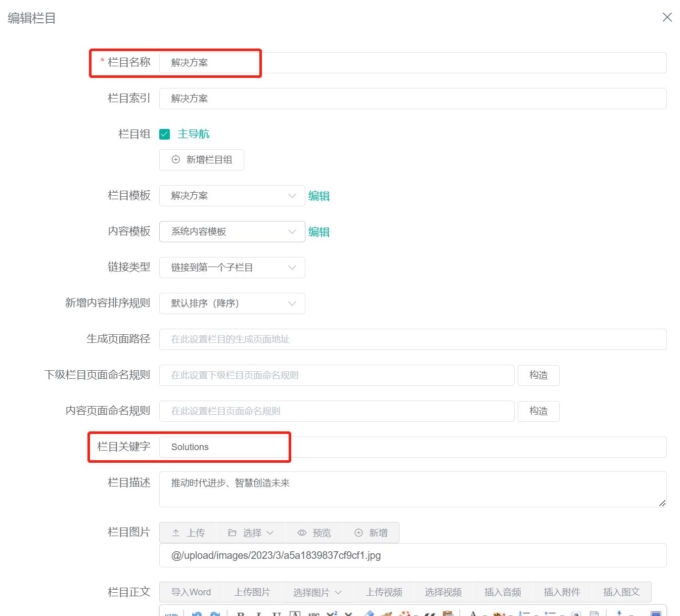Click the Undo icon in the editor

[197, 613]
